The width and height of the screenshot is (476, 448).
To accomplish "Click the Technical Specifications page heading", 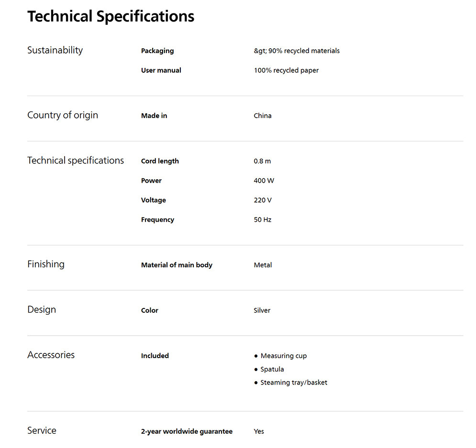I will pyautogui.click(x=111, y=17).
